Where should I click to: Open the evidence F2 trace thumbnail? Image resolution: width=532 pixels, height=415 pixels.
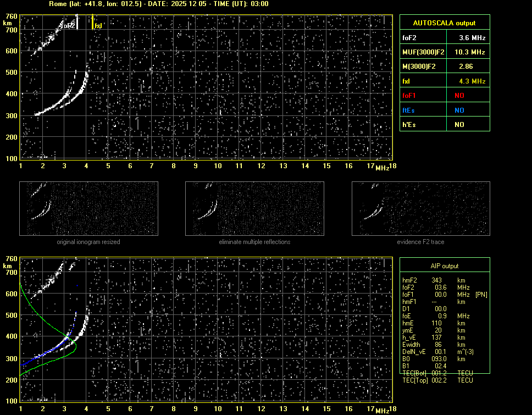click(x=420, y=209)
